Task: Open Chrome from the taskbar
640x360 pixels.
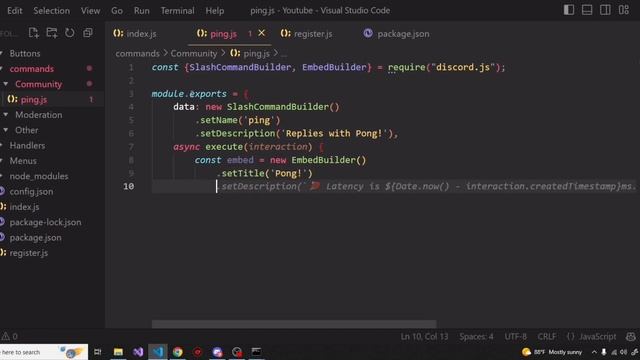Action: pos(178,352)
